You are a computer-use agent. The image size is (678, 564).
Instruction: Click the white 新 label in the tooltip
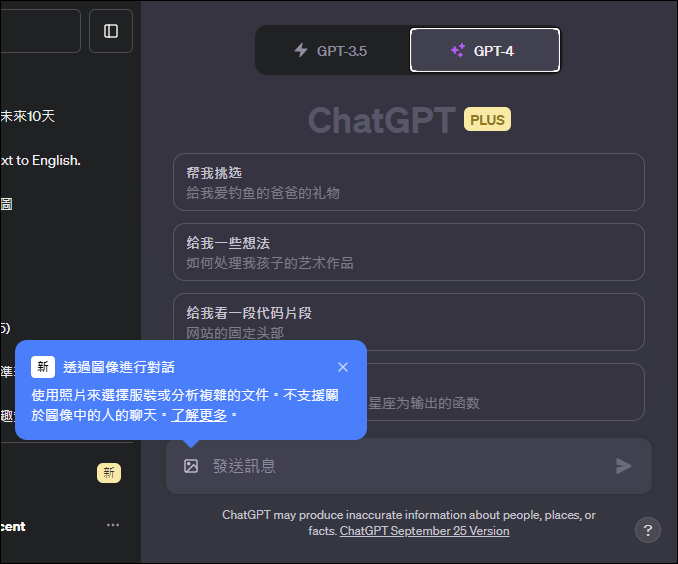(43, 367)
